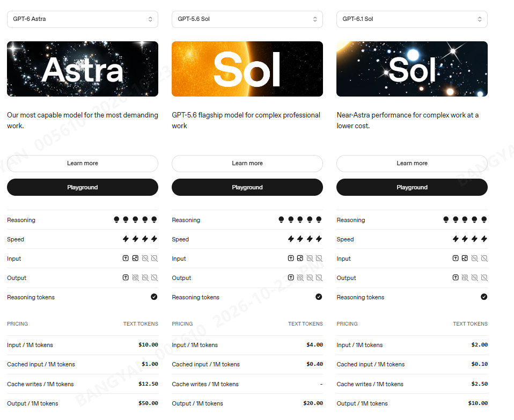
Task: Click last speed lightning icon for GPT-6.1 Sol
Action: (x=484, y=239)
